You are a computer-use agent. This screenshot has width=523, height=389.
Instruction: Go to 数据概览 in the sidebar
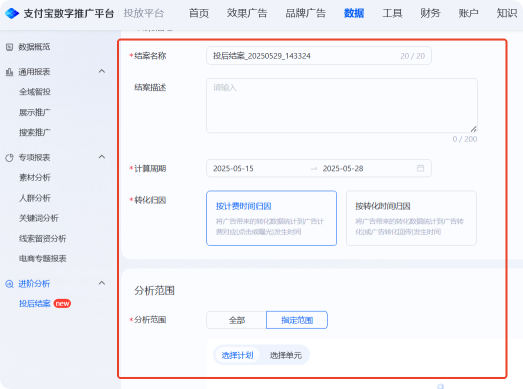(34, 47)
